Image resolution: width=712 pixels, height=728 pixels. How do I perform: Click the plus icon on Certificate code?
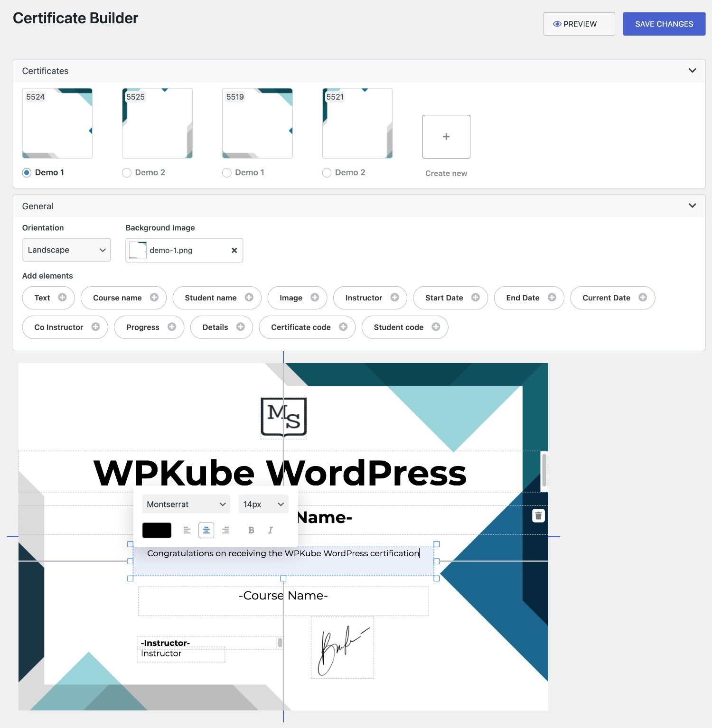coord(343,327)
